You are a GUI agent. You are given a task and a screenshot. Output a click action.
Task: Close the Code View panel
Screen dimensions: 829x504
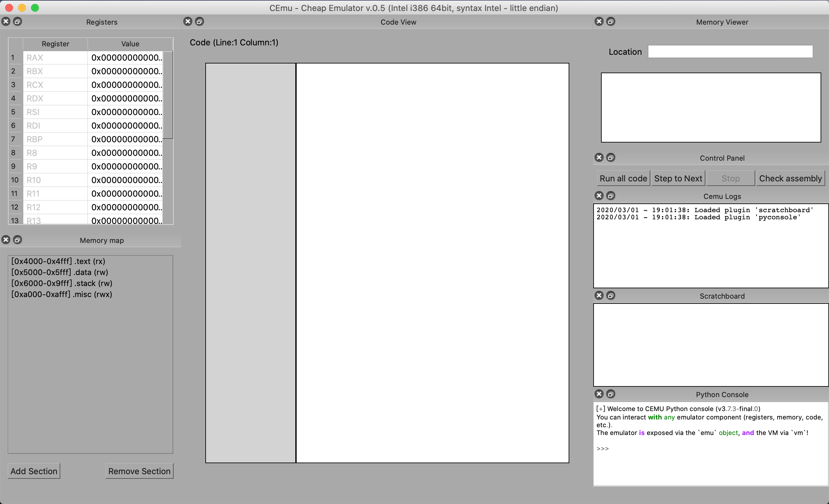click(x=188, y=21)
